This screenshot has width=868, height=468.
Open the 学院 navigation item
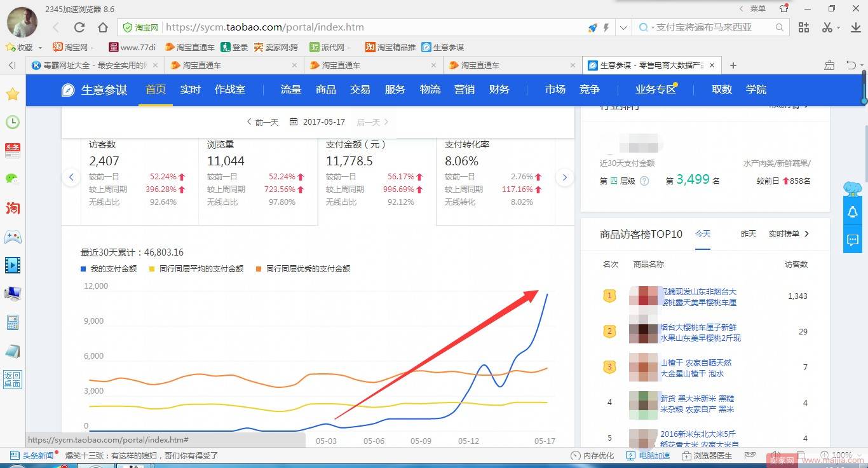tap(756, 90)
